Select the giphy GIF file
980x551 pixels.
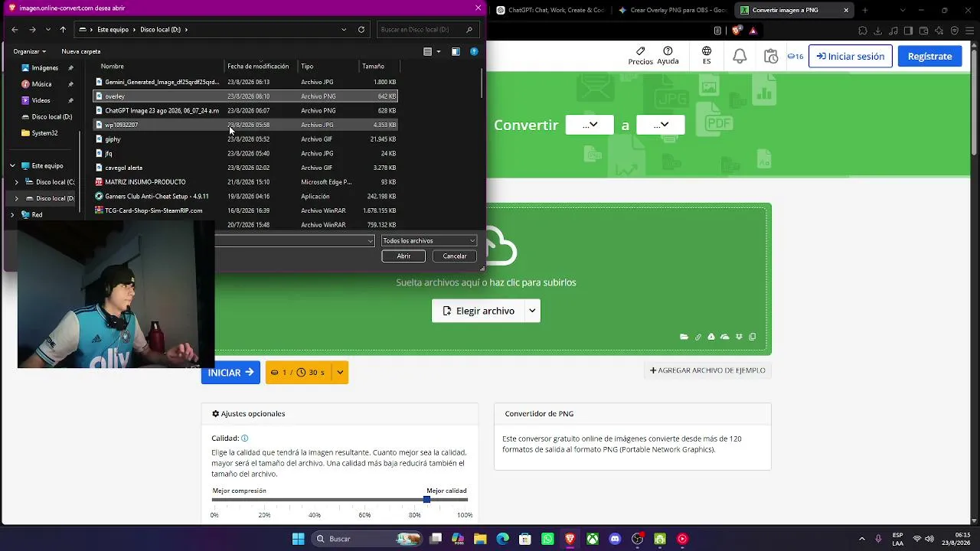tap(245, 139)
